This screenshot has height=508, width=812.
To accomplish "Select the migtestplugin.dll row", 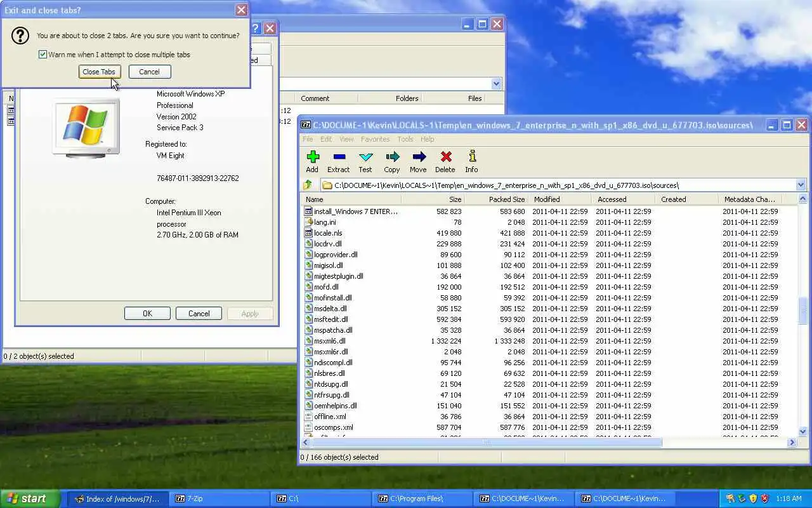I will 549,276.
